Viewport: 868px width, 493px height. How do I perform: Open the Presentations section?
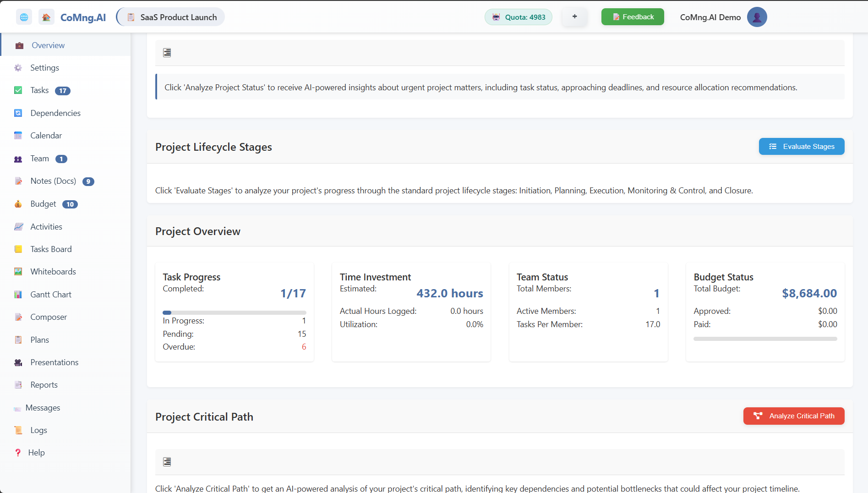[54, 362]
